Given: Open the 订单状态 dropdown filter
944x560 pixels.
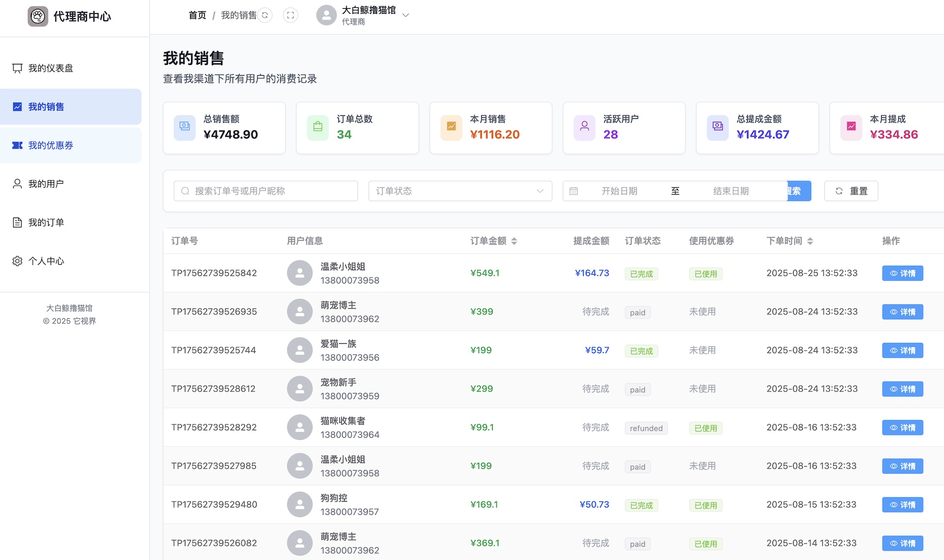Looking at the screenshot, I should 460,191.
